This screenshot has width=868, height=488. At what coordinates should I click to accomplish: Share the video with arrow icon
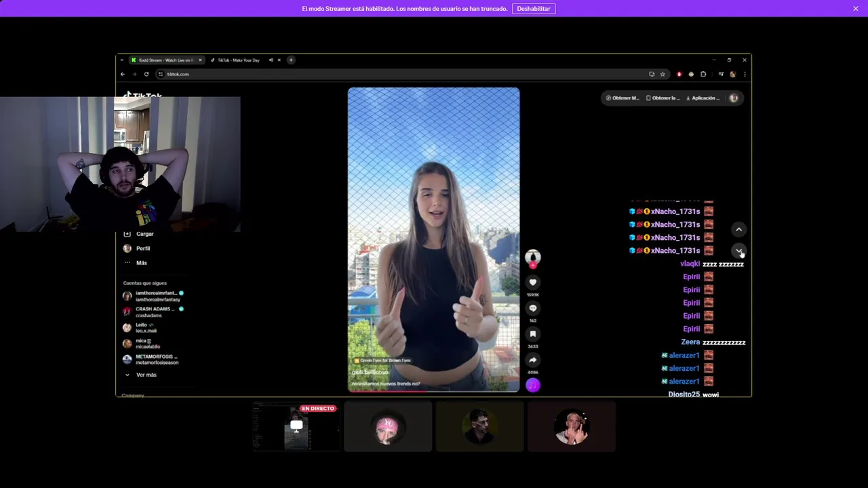pos(533,360)
